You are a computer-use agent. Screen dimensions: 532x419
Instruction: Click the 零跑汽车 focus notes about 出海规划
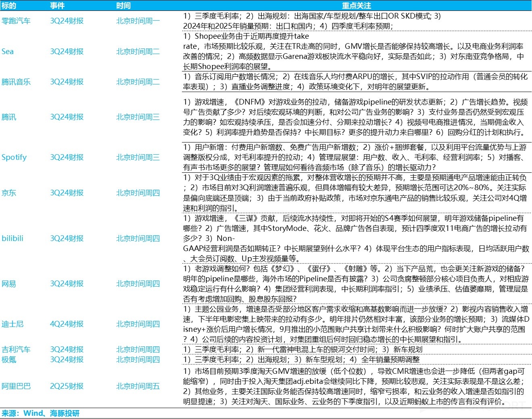[x=312, y=21]
